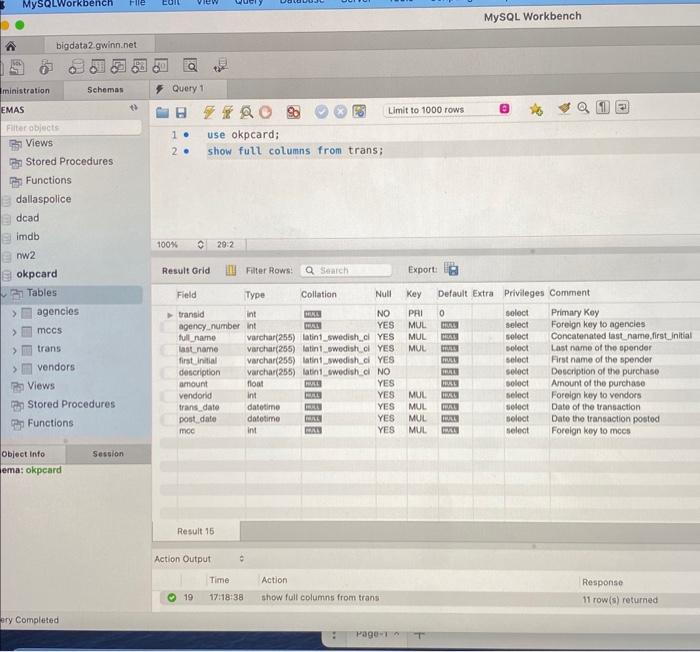Select the imdb schema

pyautogui.click(x=28, y=237)
